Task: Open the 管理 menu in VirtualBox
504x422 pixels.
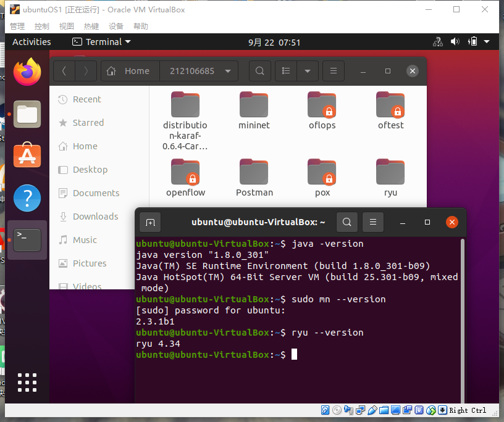Action: tap(17, 26)
